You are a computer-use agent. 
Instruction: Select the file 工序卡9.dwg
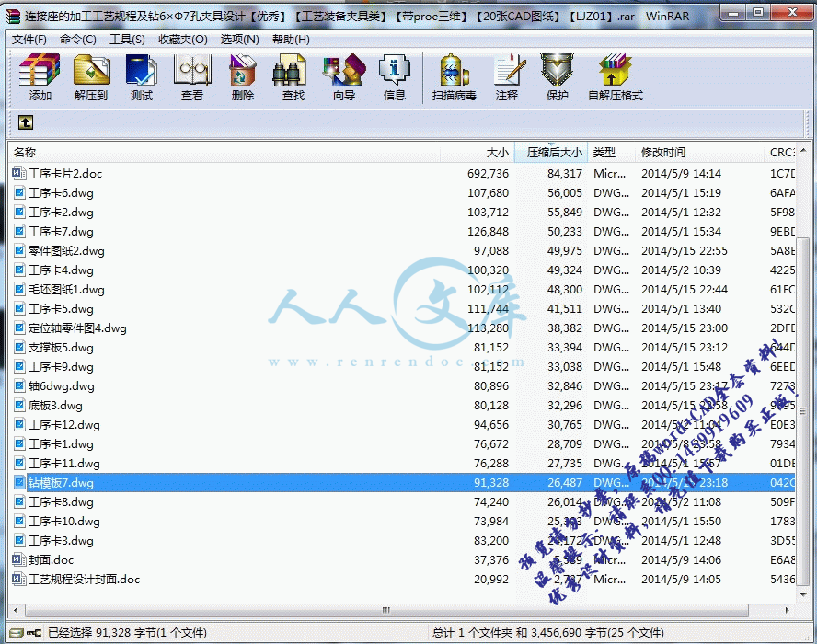coord(61,366)
